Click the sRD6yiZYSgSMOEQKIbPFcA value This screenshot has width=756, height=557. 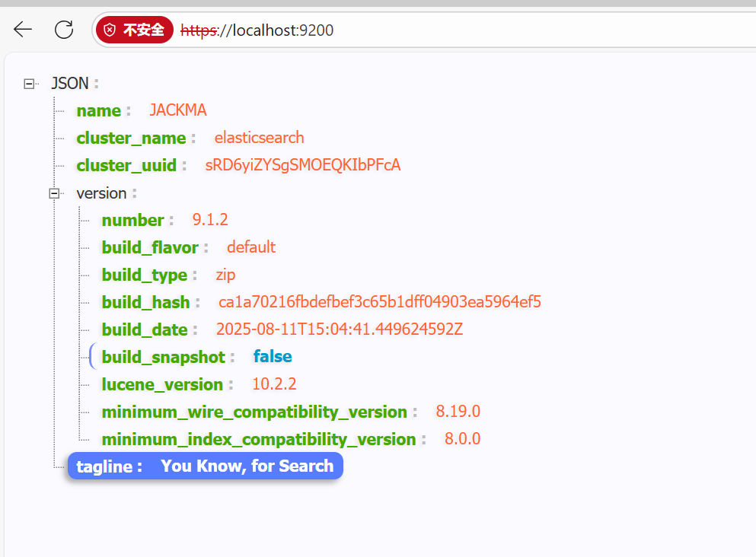(x=303, y=165)
